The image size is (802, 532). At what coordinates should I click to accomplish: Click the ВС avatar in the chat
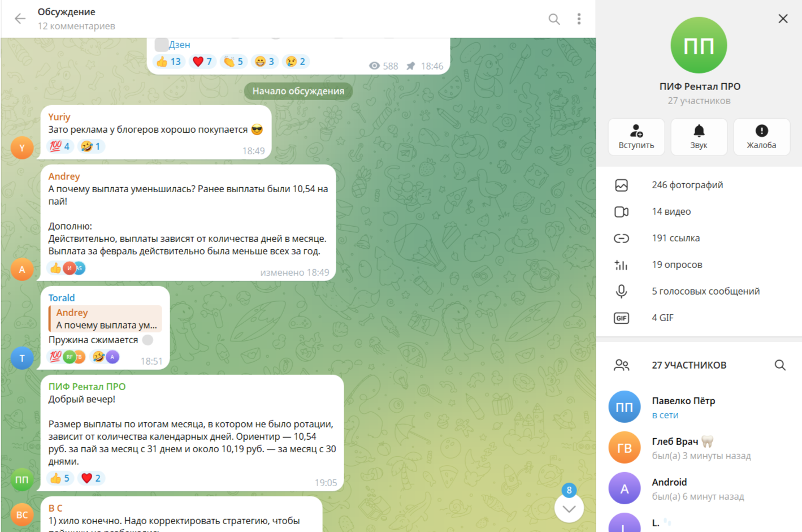click(x=22, y=515)
